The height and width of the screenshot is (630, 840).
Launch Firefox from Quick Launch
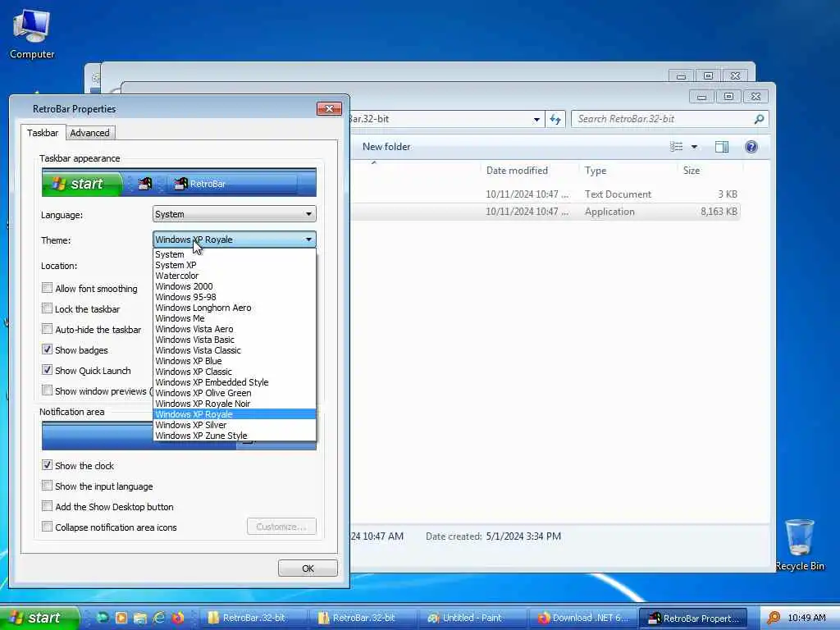pyautogui.click(x=178, y=618)
